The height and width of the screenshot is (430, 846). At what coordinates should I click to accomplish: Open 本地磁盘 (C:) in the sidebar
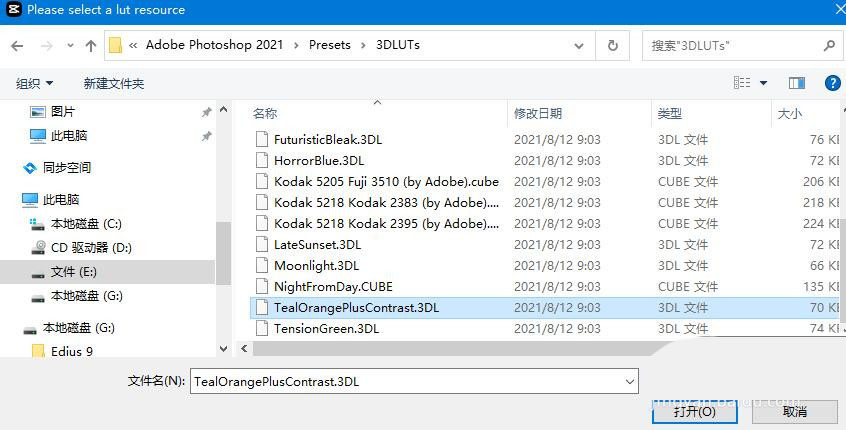pos(86,223)
